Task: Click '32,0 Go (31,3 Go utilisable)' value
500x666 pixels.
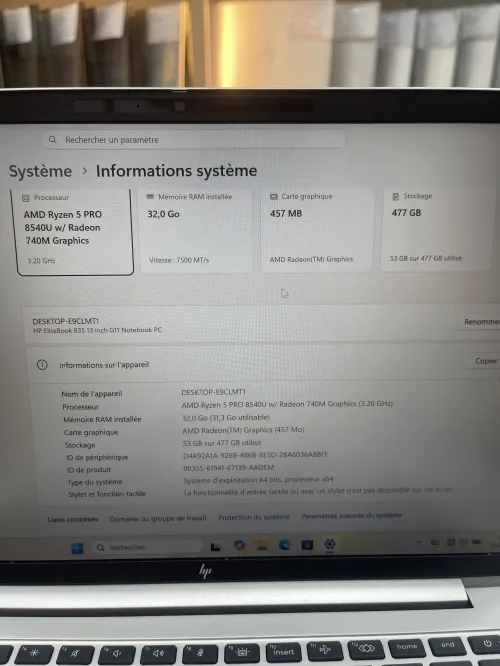Action: pyautogui.click(x=226, y=418)
